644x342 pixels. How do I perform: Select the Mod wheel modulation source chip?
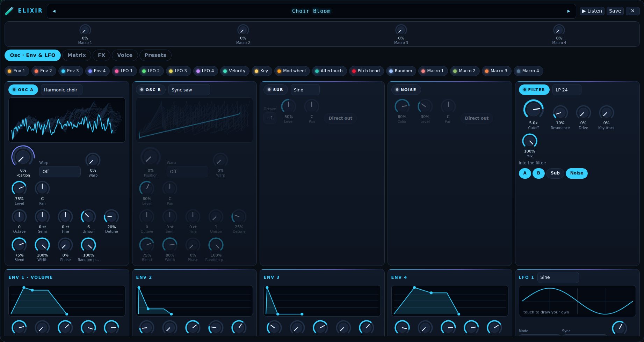(x=291, y=71)
